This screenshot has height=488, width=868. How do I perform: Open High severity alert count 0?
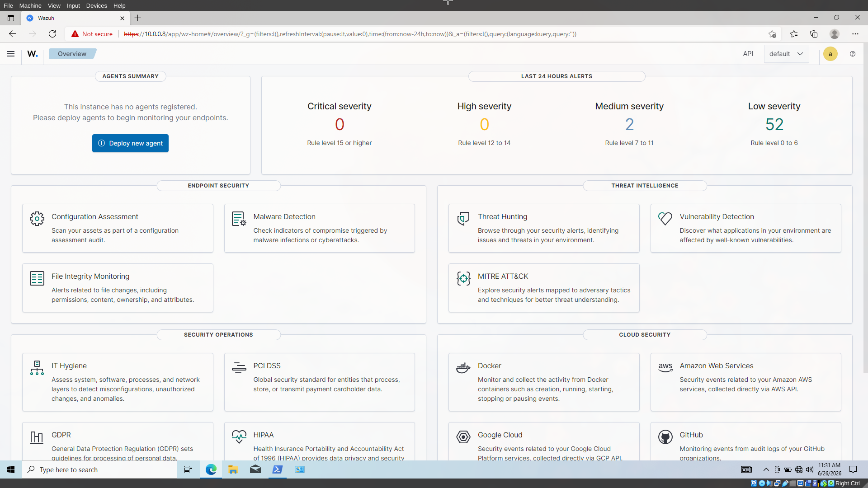(x=484, y=124)
